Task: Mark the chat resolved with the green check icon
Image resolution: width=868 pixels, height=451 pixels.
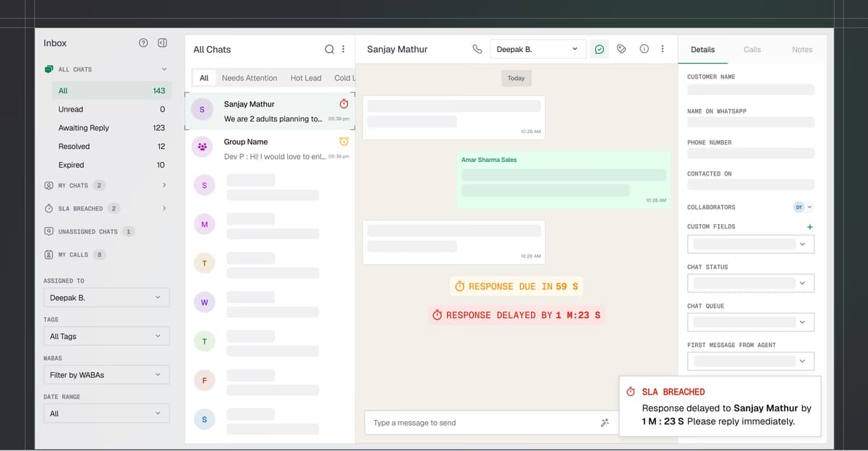Action: coord(599,49)
